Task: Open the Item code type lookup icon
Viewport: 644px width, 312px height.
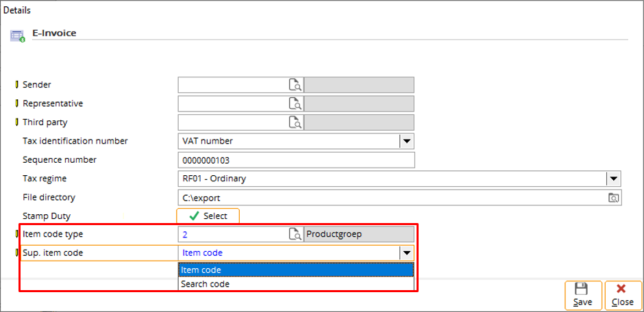Action: (x=295, y=234)
